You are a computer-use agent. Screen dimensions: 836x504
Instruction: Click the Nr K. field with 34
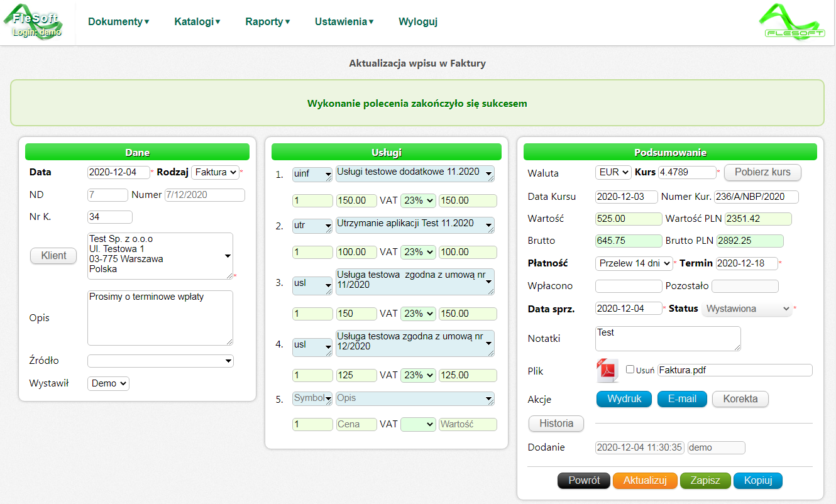pyautogui.click(x=110, y=217)
